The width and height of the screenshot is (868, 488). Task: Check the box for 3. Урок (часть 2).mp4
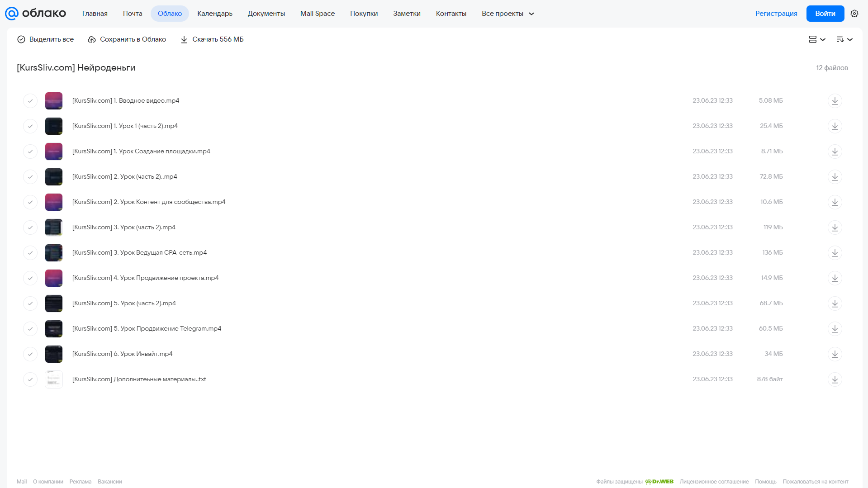30,227
